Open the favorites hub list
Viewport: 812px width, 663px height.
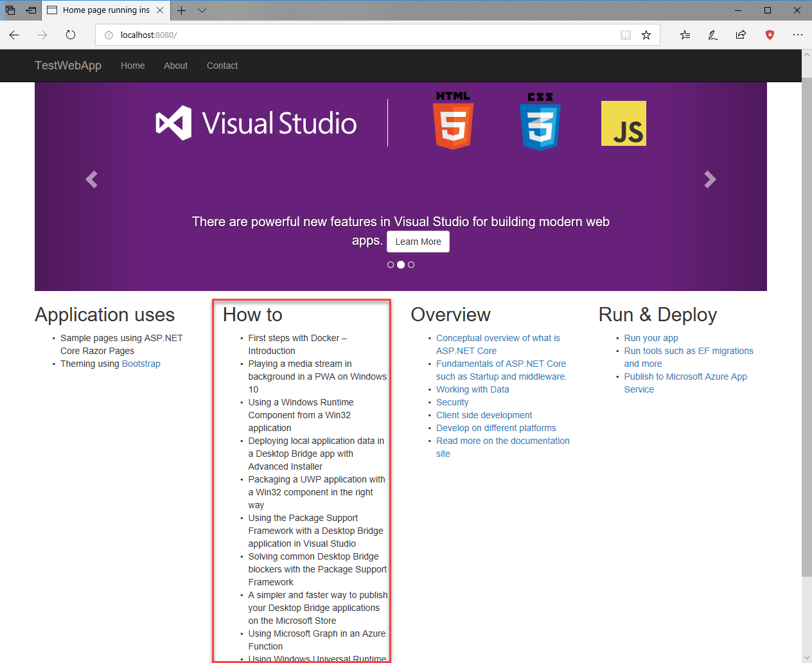pyautogui.click(x=685, y=35)
